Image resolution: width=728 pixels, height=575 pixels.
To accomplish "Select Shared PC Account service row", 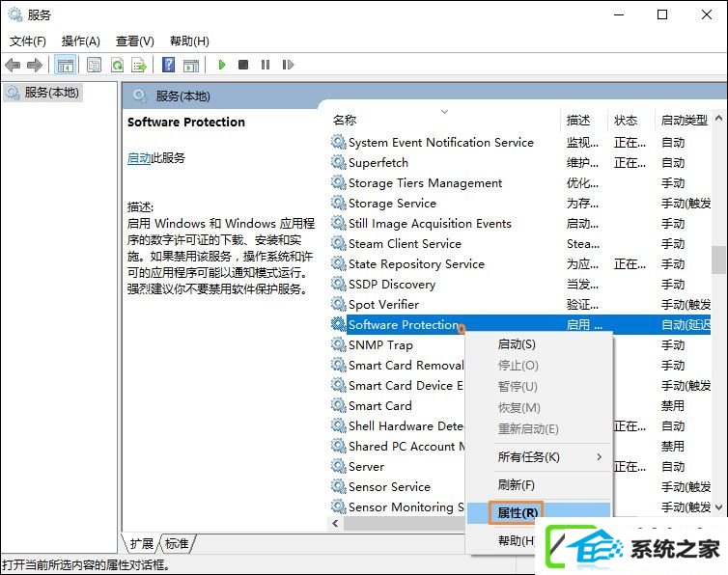I will [398, 446].
